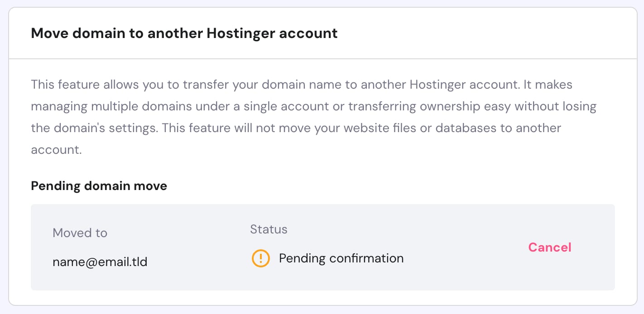Image resolution: width=644 pixels, height=314 pixels.
Task: Click the "Pending confirmation" status text
Action: [x=341, y=258]
